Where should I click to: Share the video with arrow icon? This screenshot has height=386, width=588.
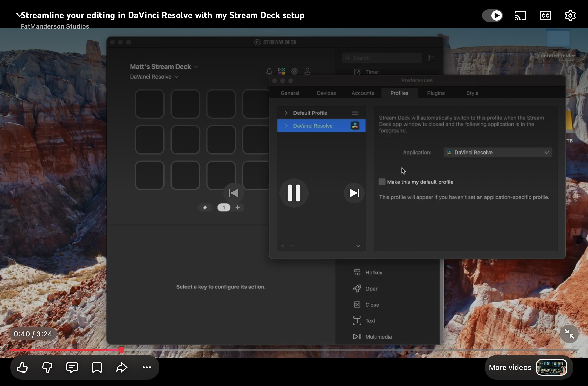[x=122, y=367]
